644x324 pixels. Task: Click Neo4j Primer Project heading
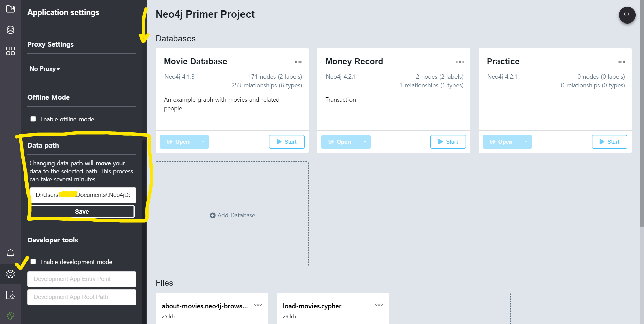[205, 14]
